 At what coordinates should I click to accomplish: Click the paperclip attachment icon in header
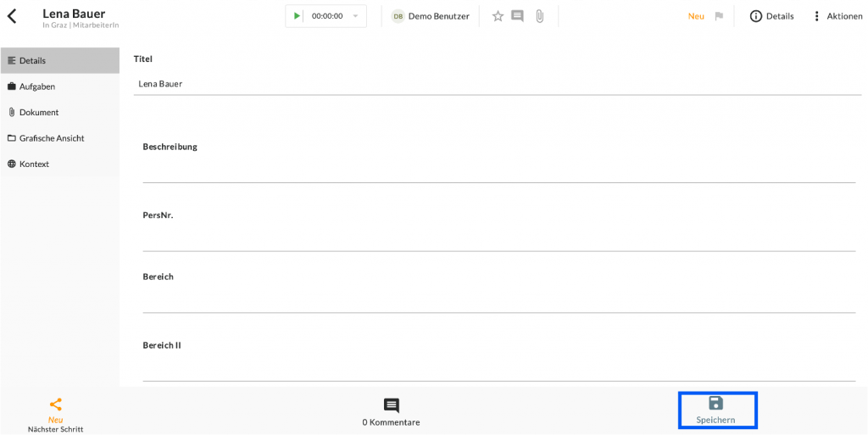539,16
